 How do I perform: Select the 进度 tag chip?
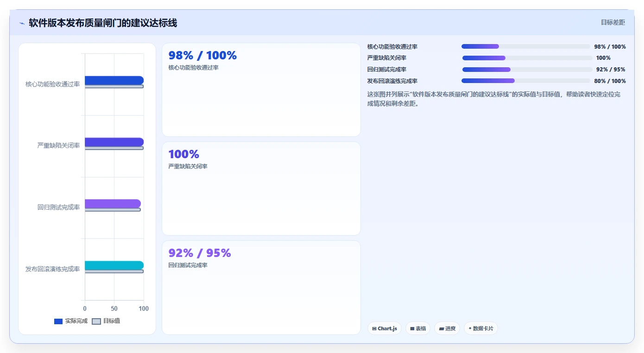(x=447, y=328)
